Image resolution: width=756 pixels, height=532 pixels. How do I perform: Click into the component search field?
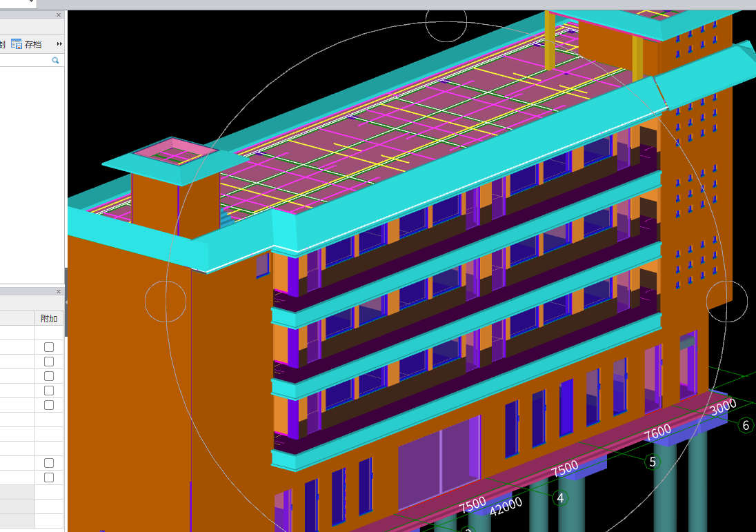tap(26, 60)
